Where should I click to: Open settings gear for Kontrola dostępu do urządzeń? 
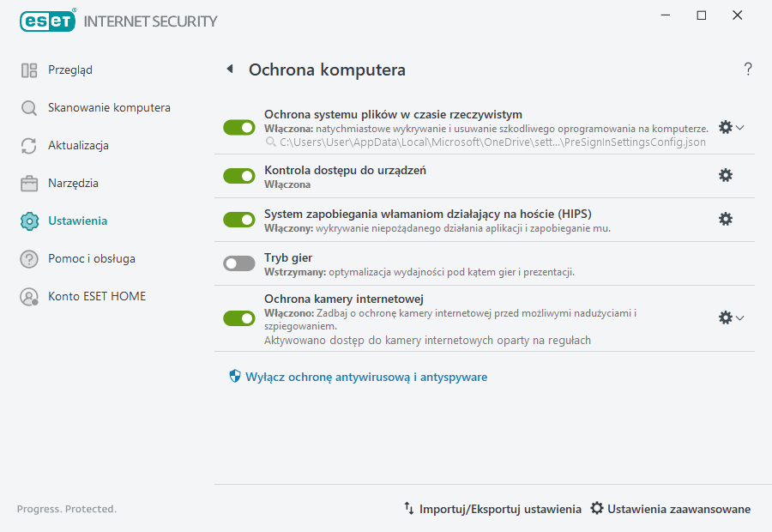(726, 175)
